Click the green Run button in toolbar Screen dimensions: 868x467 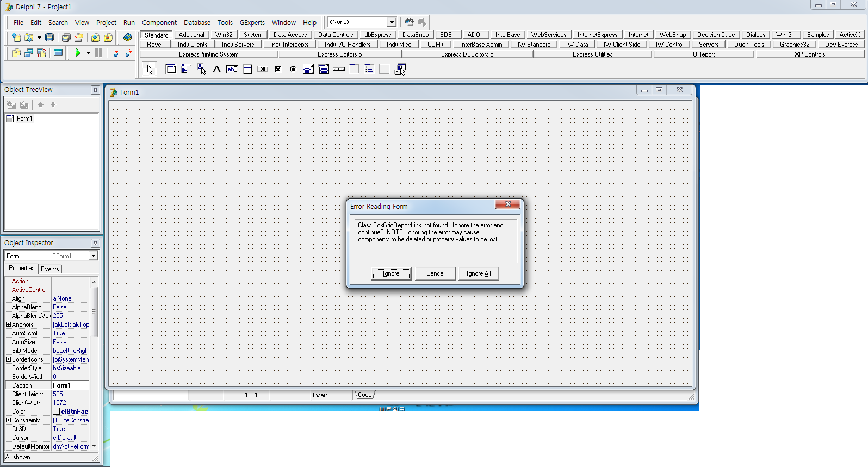pyautogui.click(x=78, y=53)
